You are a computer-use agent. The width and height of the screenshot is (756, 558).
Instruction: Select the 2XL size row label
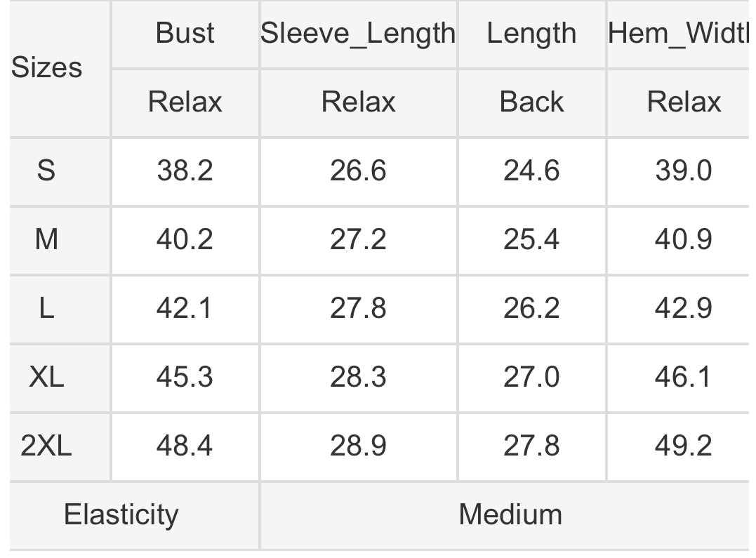[x=46, y=446]
